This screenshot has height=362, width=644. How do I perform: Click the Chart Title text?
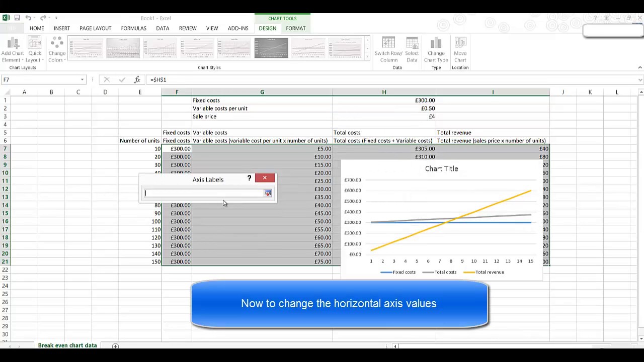coord(441,168)
